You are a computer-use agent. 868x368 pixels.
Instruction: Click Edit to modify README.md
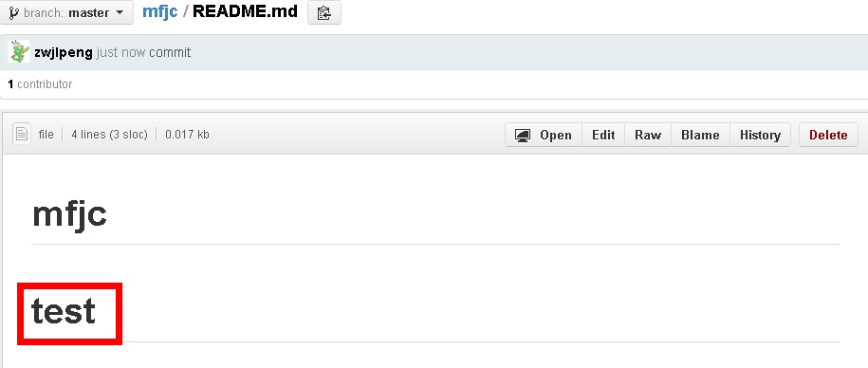click(603, 135)
